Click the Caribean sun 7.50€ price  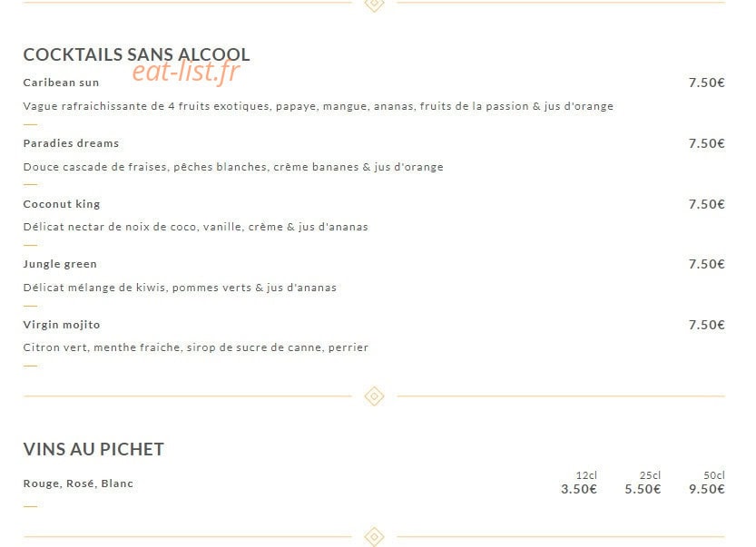point(707,83)
